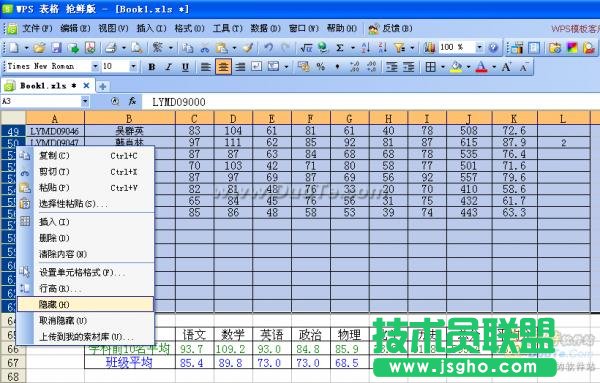Open the rainbow color palette icon
The image size is (600, 383).
pyautogui.click(x=572, y=47)
